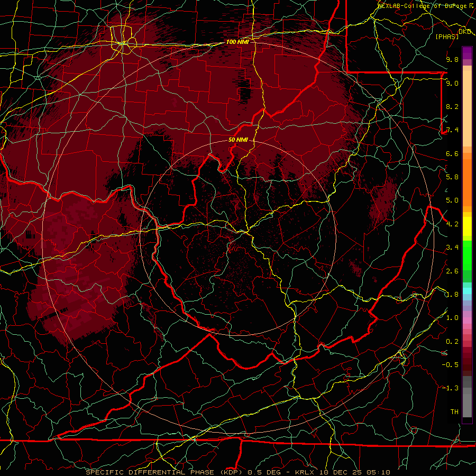Click the -1.3 scale value
Viewport: 476px width, 476px height.
tap(450, 388)
